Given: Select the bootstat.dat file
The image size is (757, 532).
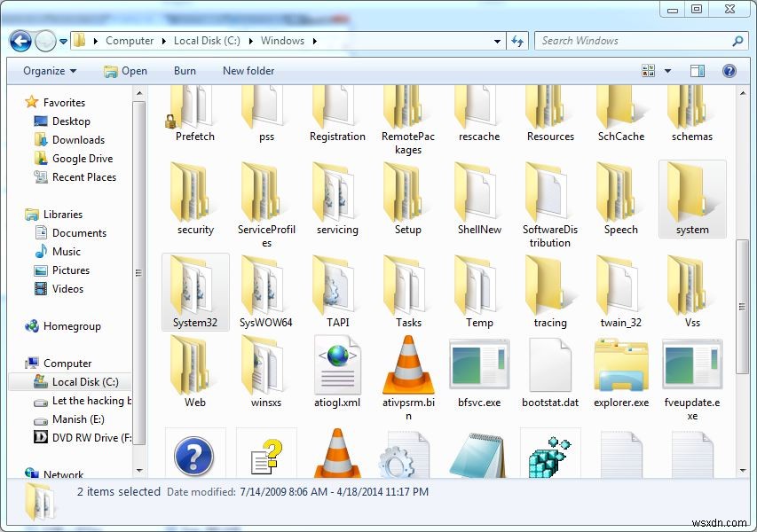Looking at the screenshot, I should point(550,372).
